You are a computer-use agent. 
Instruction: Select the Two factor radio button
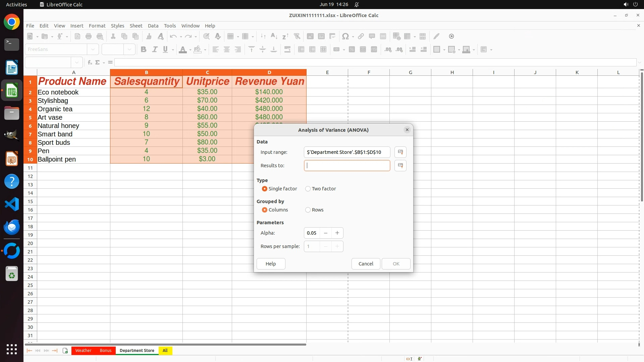(x=308, y=189)
